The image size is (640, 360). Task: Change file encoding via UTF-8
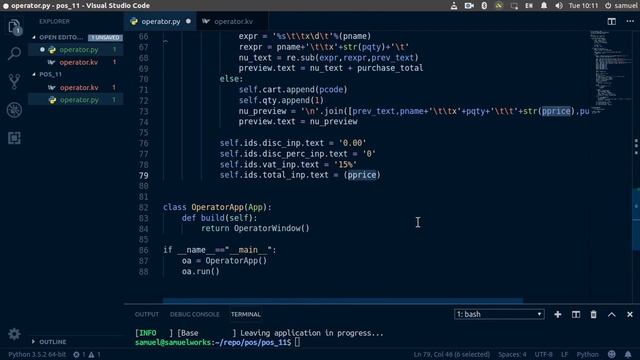[543, 354]
